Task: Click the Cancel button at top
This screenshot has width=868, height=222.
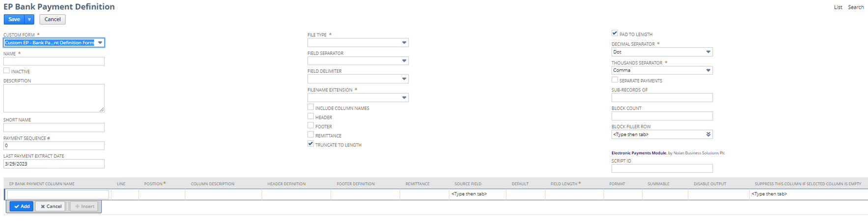Action: tap(53, 19)
